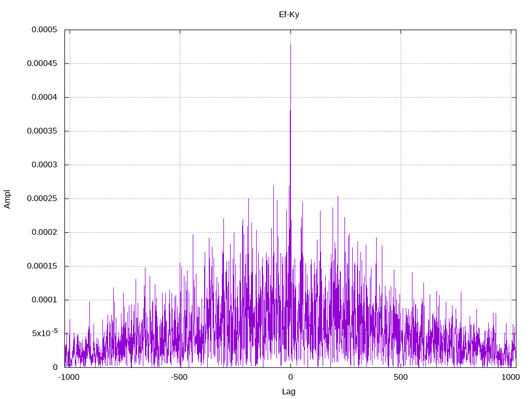
Task: Click x-axis tick label 1000
Action: click(x=511, y=377)
